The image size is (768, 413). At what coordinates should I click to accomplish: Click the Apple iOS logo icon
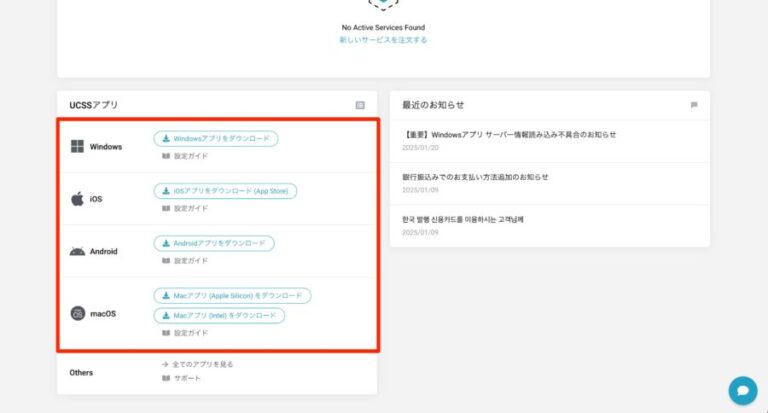point(77,199)
